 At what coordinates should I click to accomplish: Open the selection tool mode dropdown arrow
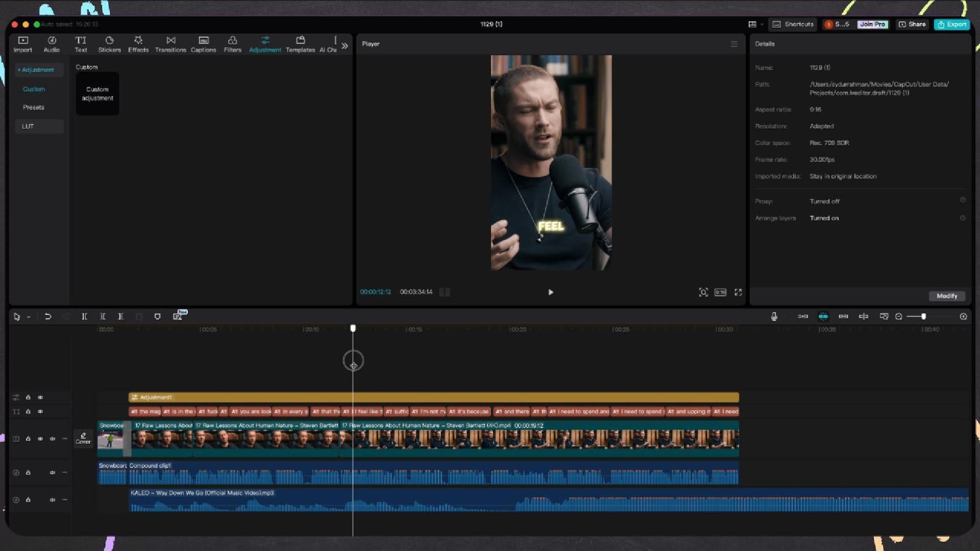tap(29, 317)
